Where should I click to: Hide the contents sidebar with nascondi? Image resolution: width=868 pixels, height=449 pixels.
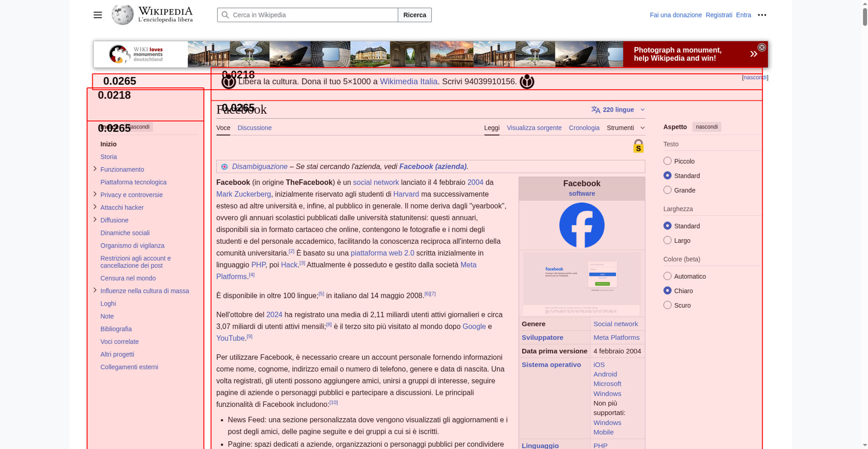139,127
